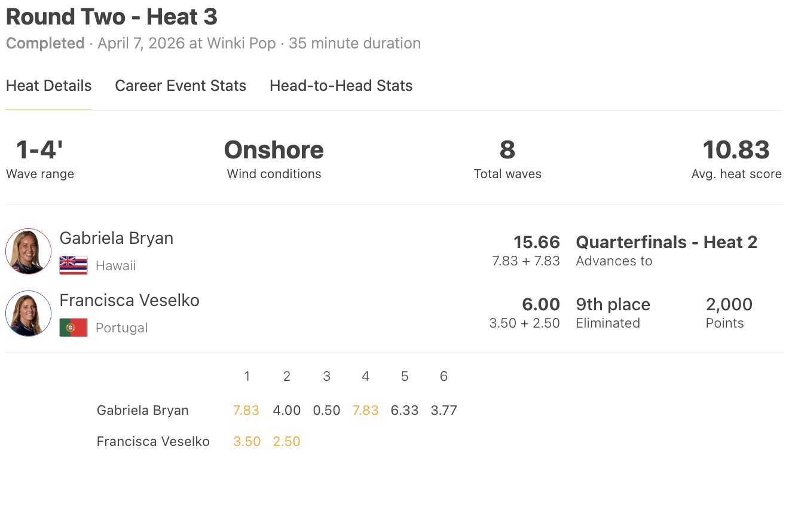Click the Round Two - Heat 3 heading
789x532 pixels.
(112, 17)
